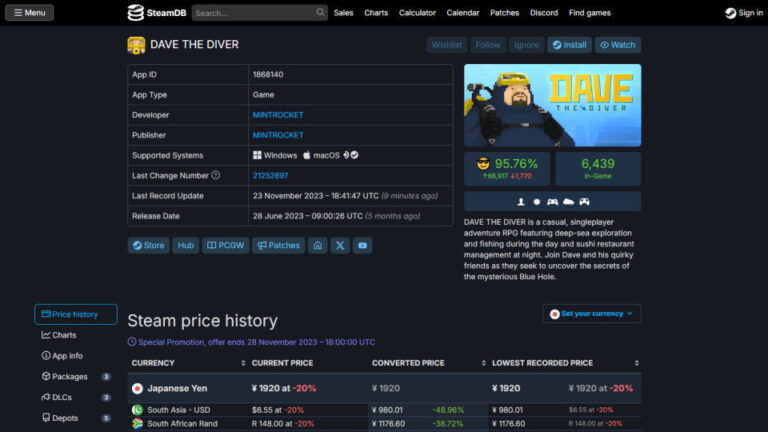Click the homepage house icon
Screen dimensions: 768x432
click(317, 245)
